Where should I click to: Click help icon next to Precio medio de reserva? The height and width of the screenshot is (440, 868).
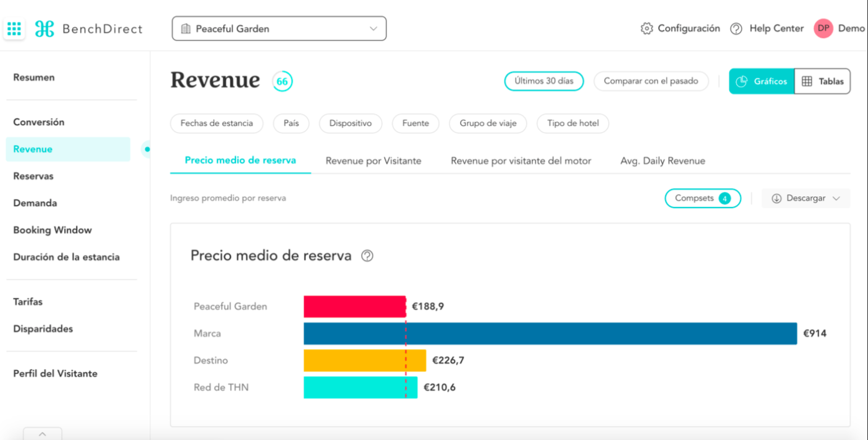pyautogui.click(x=367, y=256)
